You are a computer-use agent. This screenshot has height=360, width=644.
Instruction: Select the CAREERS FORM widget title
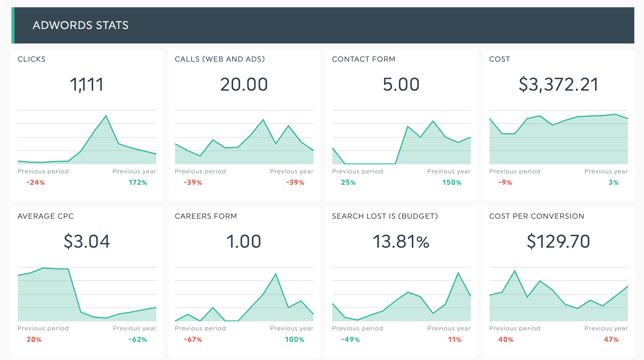(206, 216)
